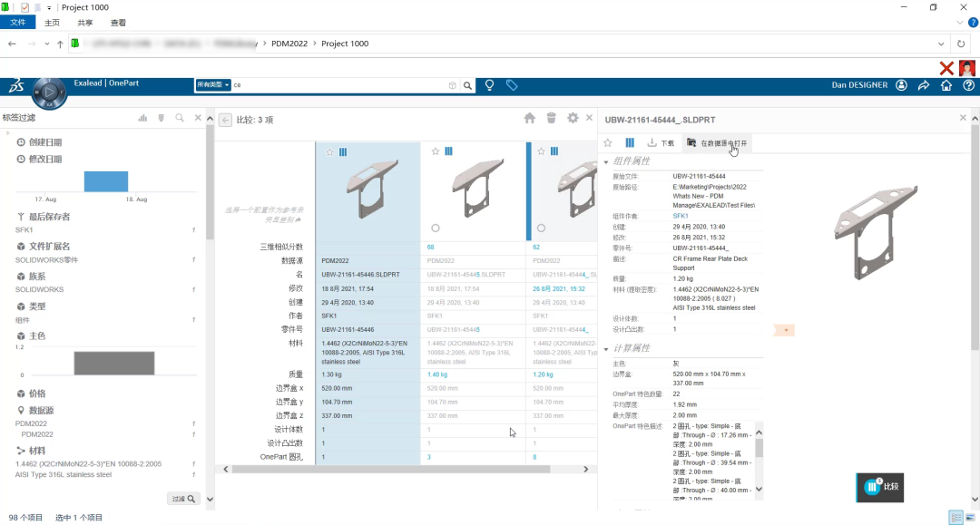This screenshot has width=980, height=525.
Task: Click the blue bar in the date histogram
Action: coord(106,181)
